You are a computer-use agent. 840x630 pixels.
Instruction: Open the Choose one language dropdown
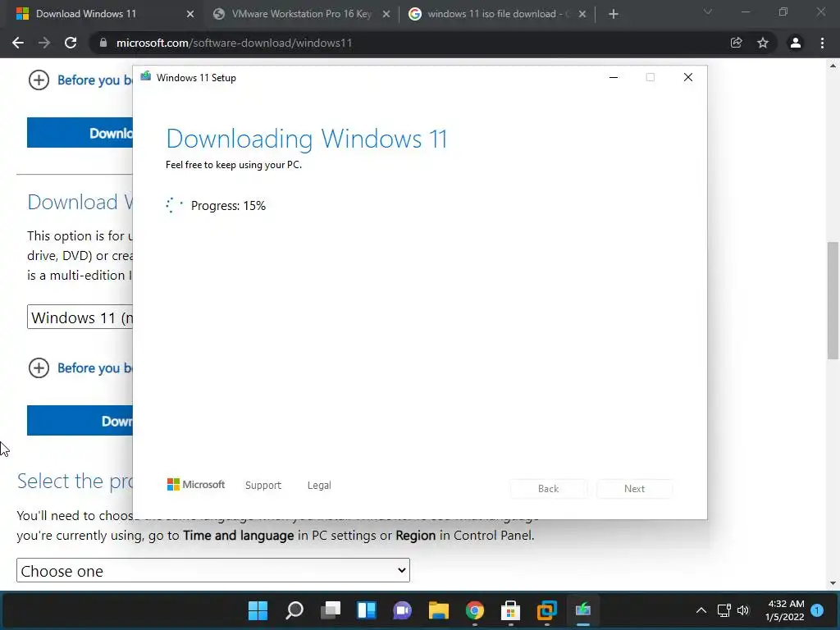(213, 571)
